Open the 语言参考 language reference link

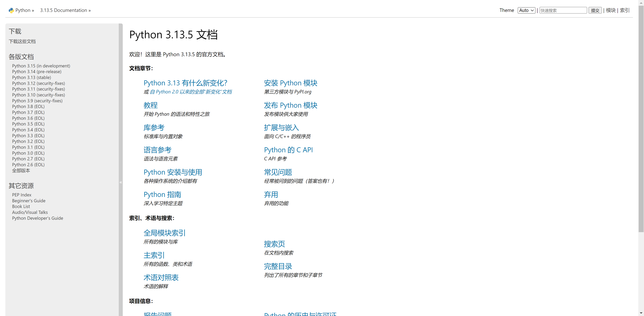[x=157, y=150]
